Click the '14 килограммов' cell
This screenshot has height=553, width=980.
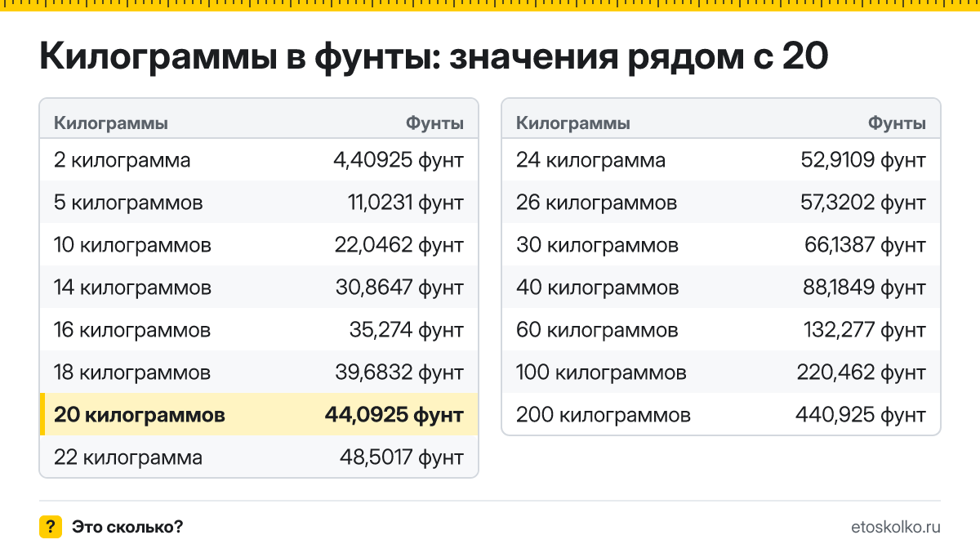point(132,288)
